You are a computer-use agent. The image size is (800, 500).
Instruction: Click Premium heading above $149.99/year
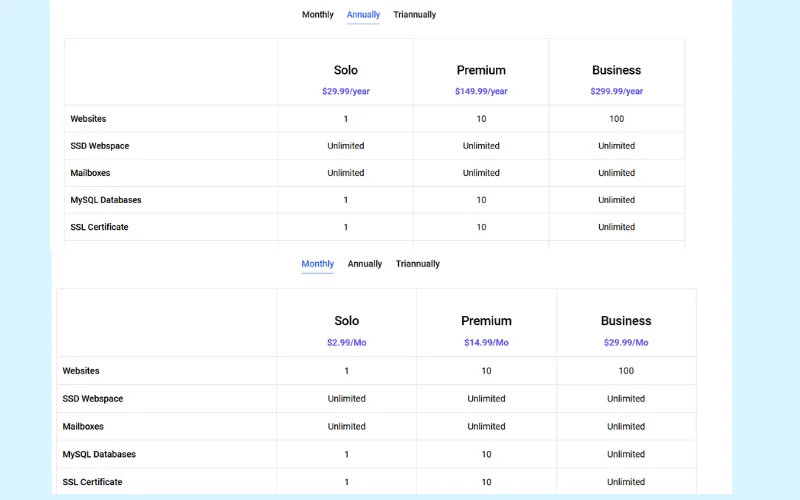pyautogui.click(x=481, y=70)
